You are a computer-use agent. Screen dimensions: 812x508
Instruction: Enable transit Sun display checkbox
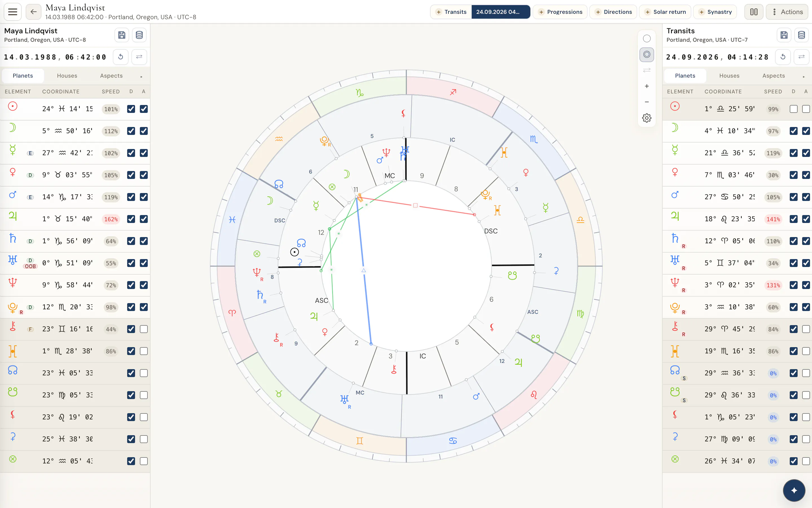[794, 109]
